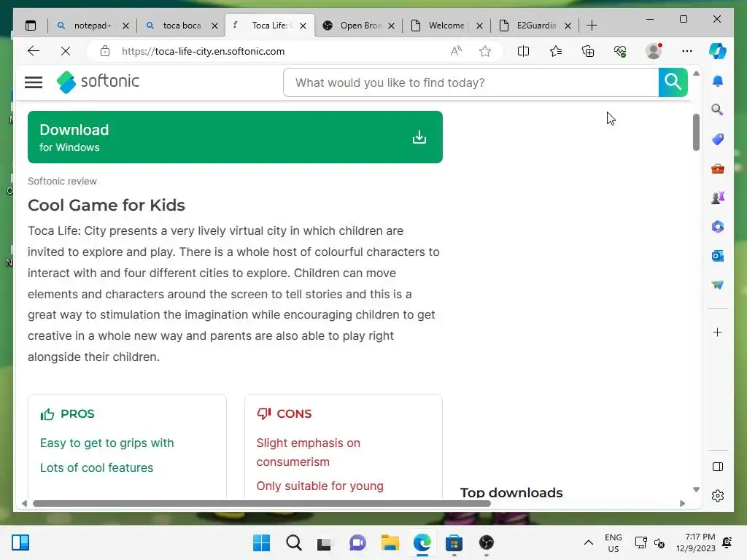
Task: Open the Windows Start menu
Action: point(261,542)
